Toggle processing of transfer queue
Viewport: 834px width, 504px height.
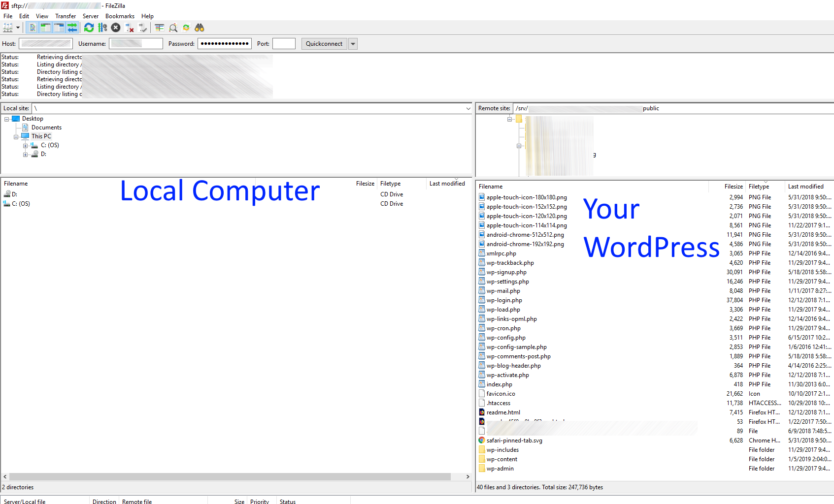pyautogui.click(x=102, y=28)
